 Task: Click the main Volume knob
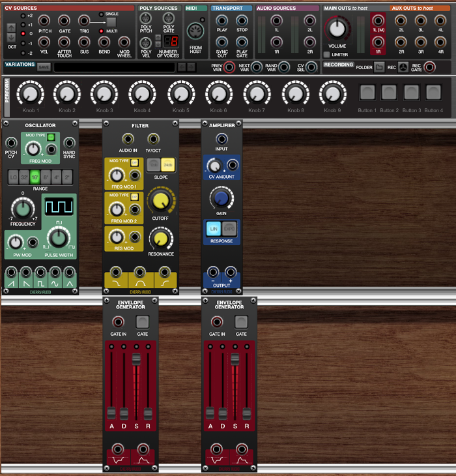tap(337, 29)
